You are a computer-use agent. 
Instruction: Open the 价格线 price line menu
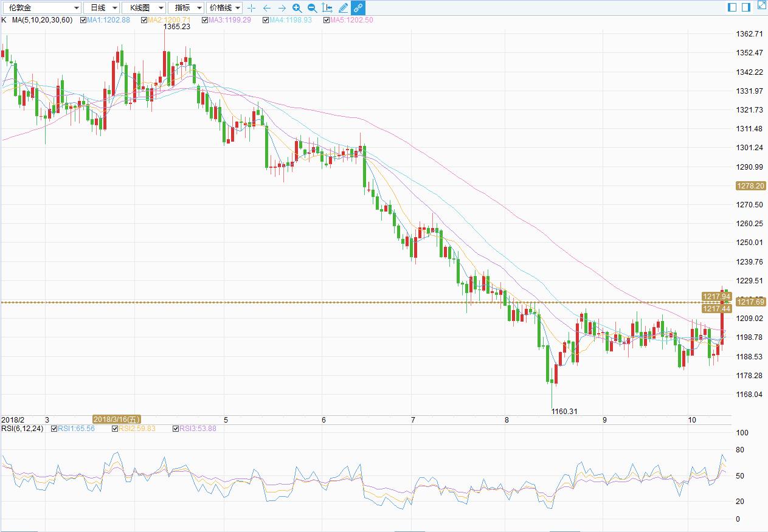[x=224, y=8]
